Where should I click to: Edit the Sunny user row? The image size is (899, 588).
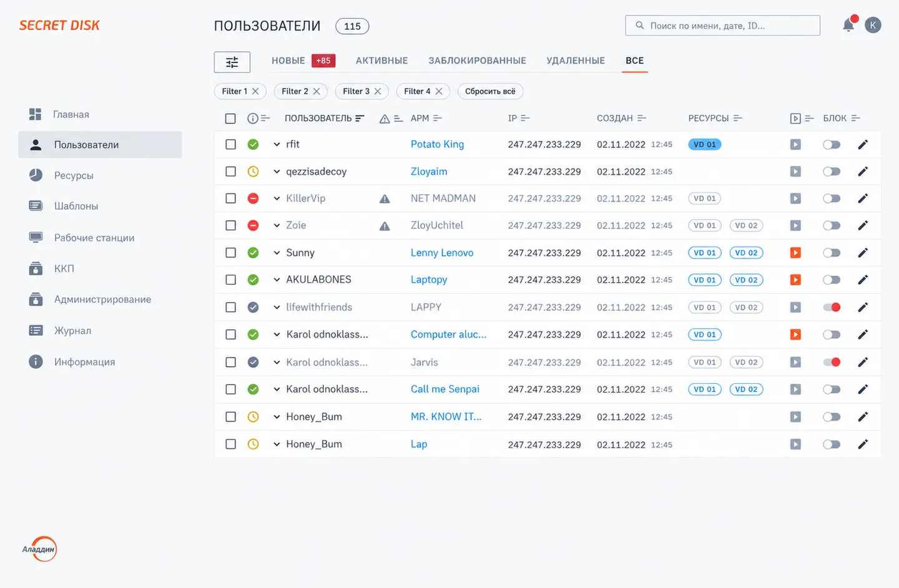863,253
